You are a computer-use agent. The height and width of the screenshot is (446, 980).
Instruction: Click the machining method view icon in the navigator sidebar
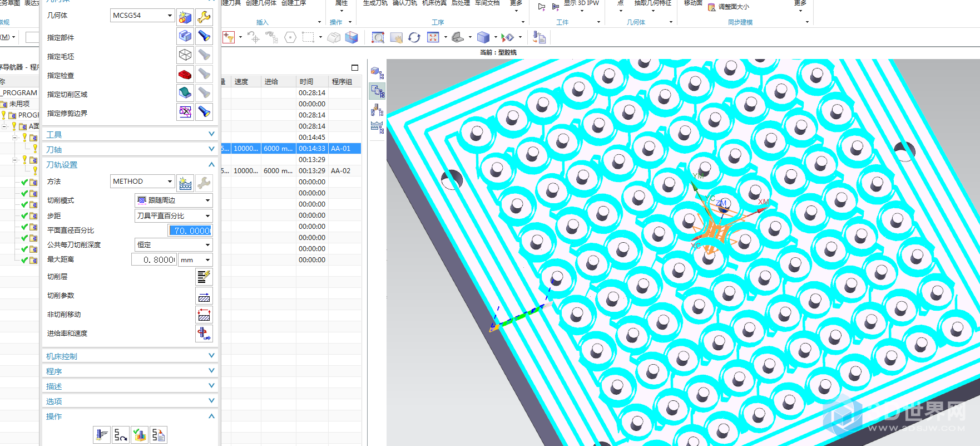377,128
